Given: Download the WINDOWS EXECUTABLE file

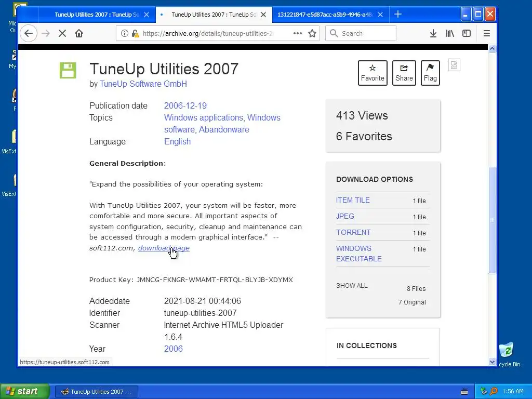Looking at the screenshot, I should coord(358,254).
